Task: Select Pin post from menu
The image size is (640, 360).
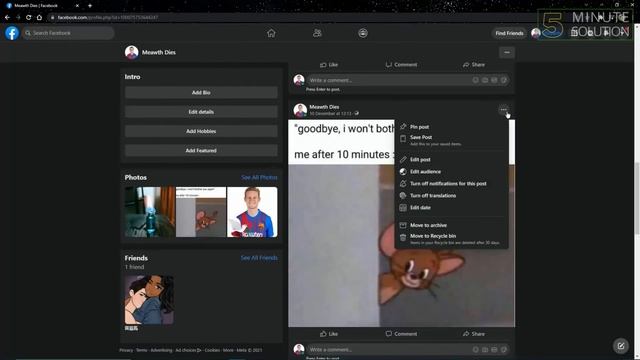Action: [451, 127]
